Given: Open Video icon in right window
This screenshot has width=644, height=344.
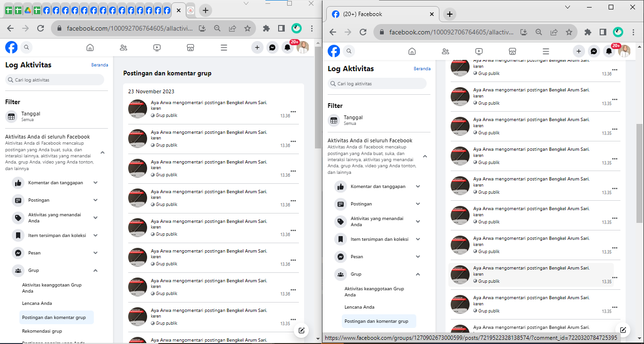Looking at the screenshot, I should click(x=479, y=51).
